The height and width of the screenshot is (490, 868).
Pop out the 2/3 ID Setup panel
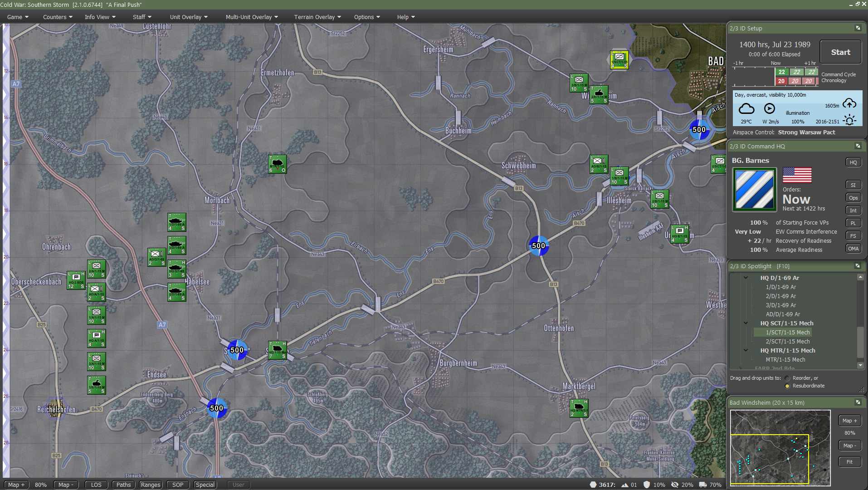click(858, 28)
